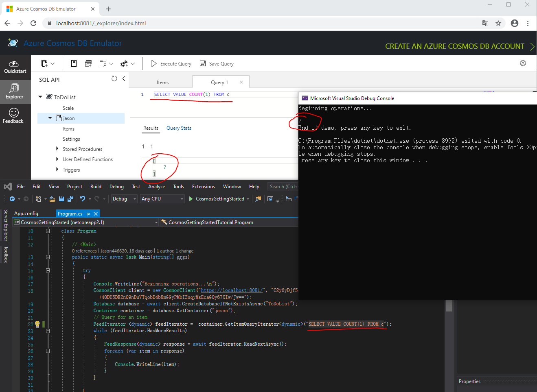Viewport: 537px width, 392px height.
Task: Click the Visual Studio search box
Action: point(283,187)
